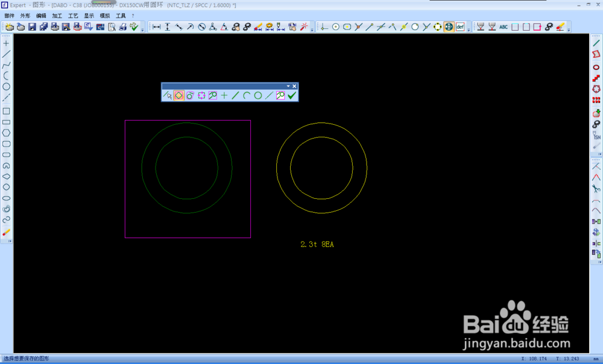Select the point tool in left toolbar
The height and width of the screenshot is (364, 603).
pyautogui.click(x=6, y=43)
